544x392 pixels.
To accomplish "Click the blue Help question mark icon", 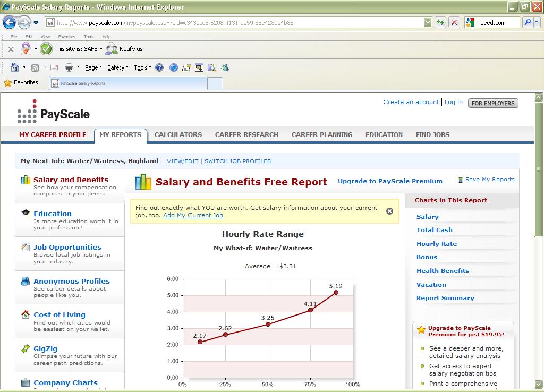I will [x=159, y=67].
